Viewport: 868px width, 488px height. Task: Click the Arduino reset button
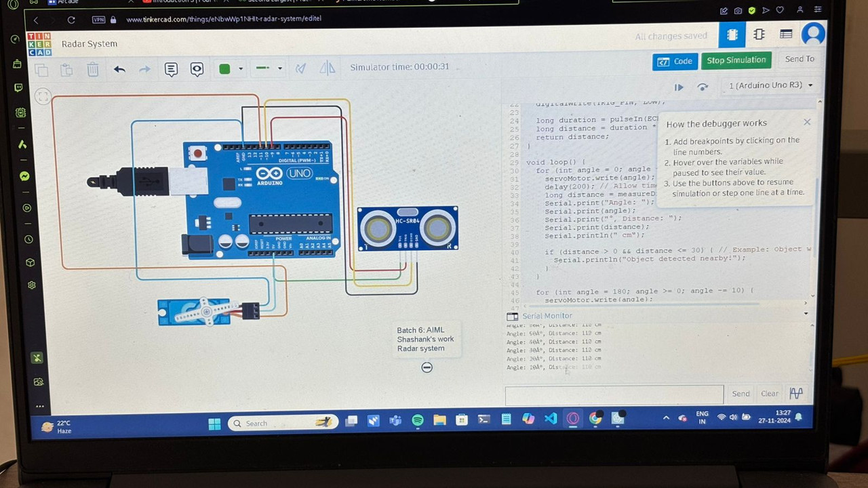coord(197,153)
